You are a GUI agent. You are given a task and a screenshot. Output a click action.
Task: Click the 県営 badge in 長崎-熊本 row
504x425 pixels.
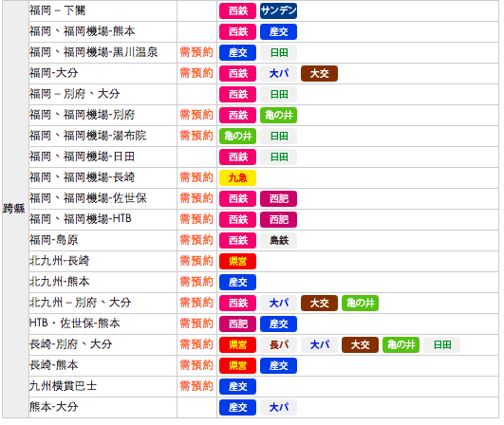237,366
